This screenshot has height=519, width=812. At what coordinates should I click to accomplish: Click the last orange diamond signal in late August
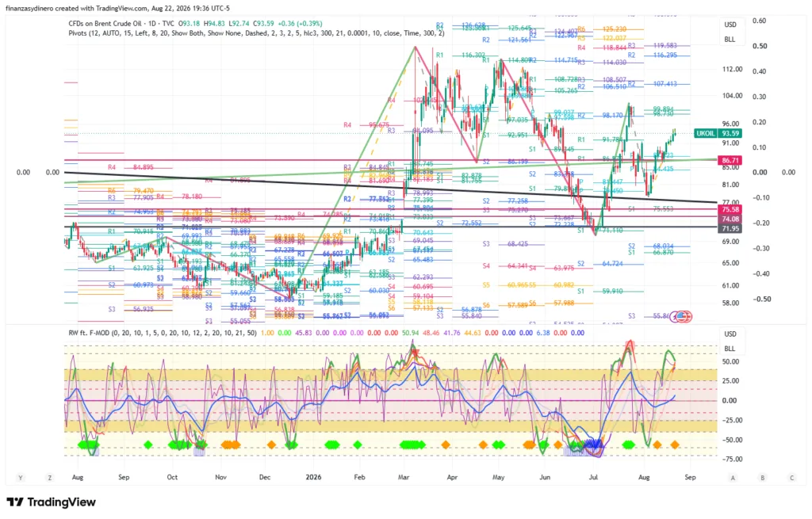click(675, 445)
